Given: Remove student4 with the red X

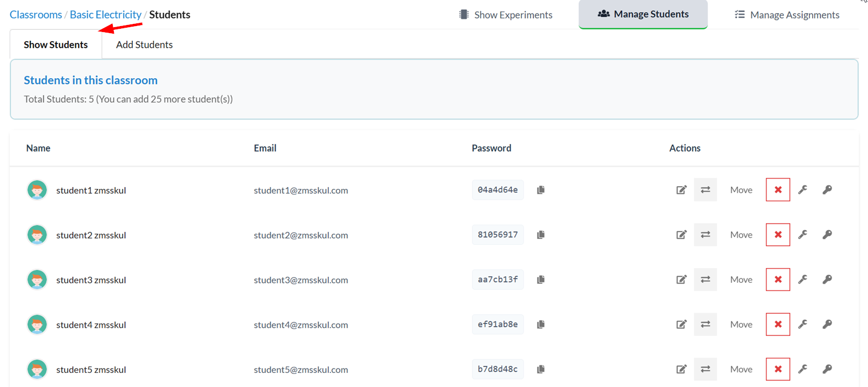Looking at the screenshot, I should (778, 325).
